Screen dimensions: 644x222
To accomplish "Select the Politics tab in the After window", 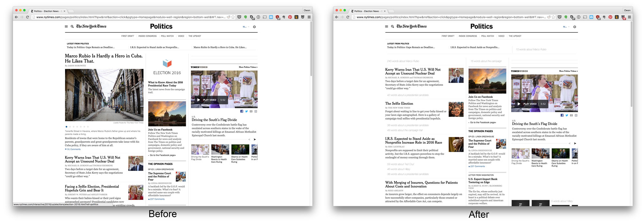I will point(368,11).
